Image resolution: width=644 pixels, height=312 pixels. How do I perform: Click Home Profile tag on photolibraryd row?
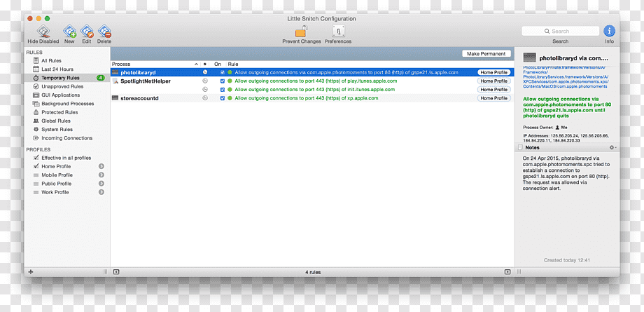pos(494,72)
